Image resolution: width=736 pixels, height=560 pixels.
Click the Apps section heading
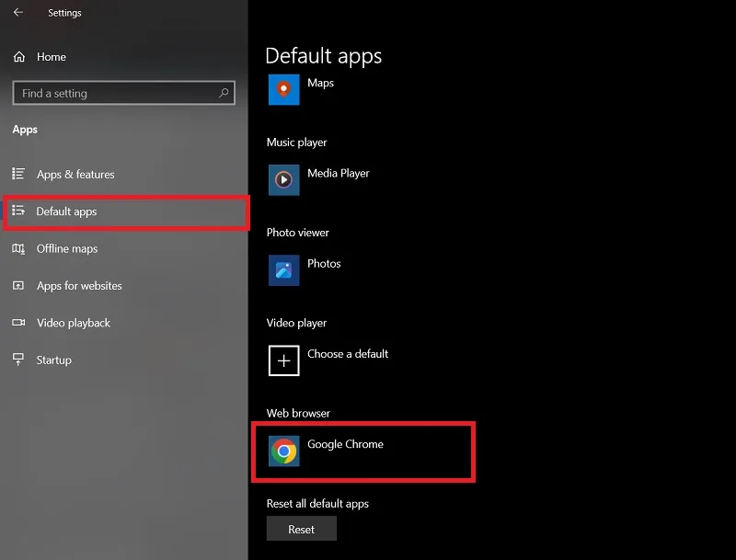pos(25,130)
